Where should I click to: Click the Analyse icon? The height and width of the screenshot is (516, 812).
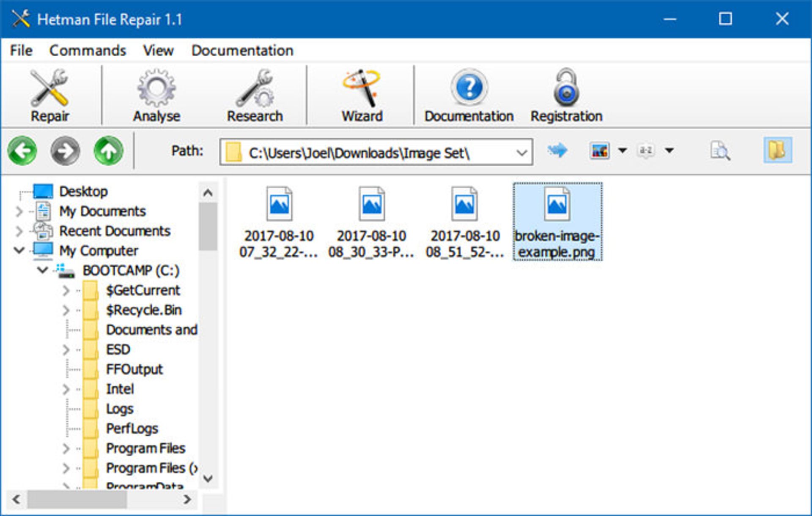pos(156,93)
